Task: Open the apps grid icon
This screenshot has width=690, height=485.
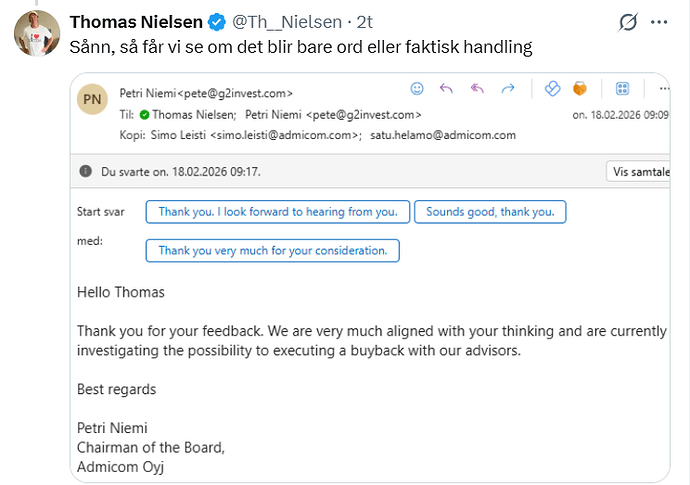Action: (x=621, y=89)
